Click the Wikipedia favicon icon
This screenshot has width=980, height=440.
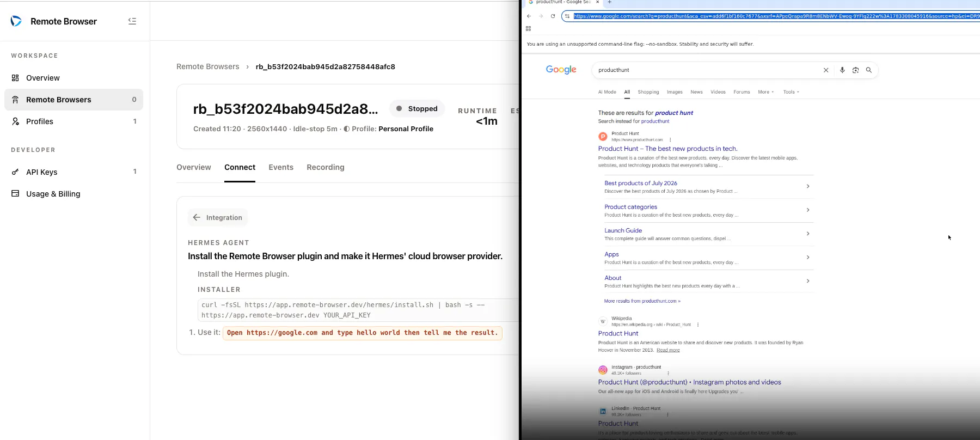(x=603, y=321)
